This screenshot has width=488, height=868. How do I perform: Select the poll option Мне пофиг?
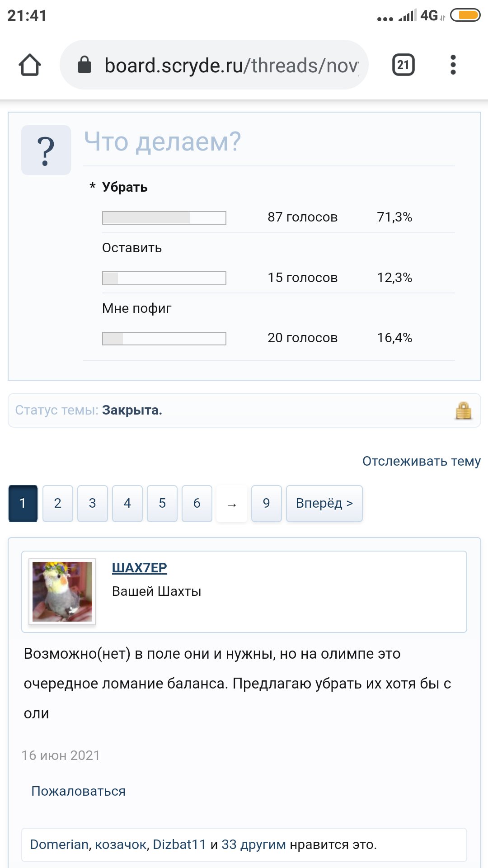137,307
